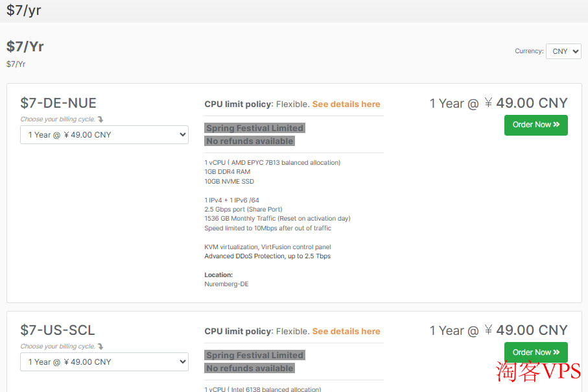Click the arrow icon beside $7-US-SCL billing cycle hint

click(x=100, y=347)
